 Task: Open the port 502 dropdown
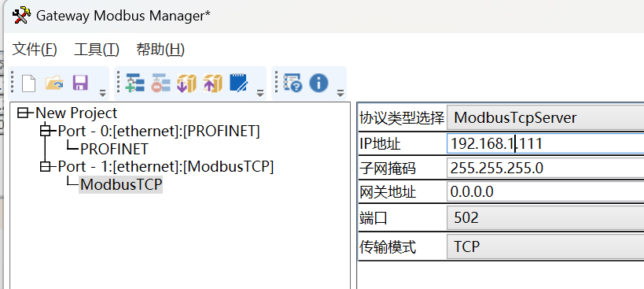click(546, 217)
